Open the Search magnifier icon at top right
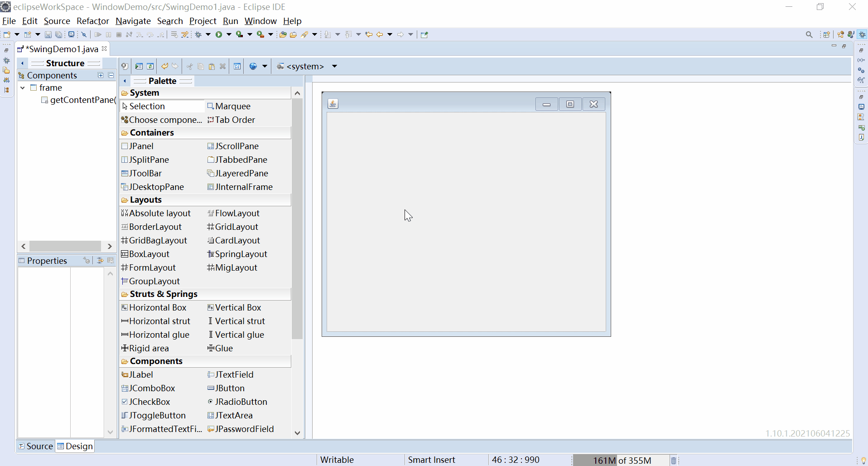 pyautogui.click(x=809, y=34)
